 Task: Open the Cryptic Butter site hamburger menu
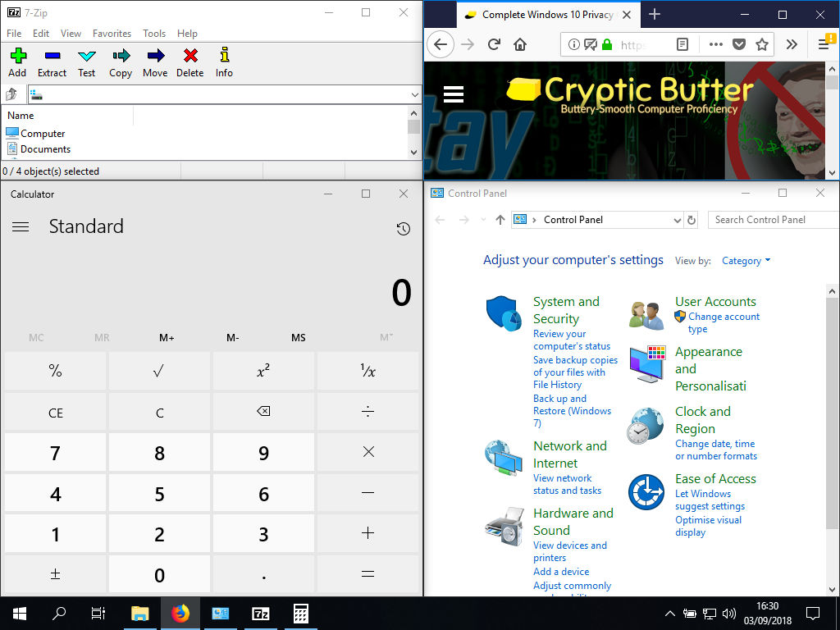point(453,95)
